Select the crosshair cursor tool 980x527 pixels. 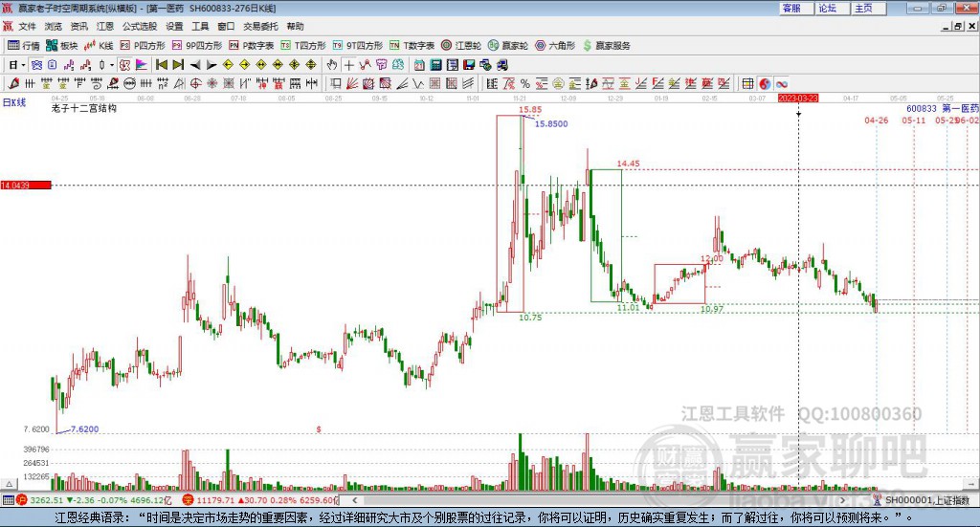(348, 65)
